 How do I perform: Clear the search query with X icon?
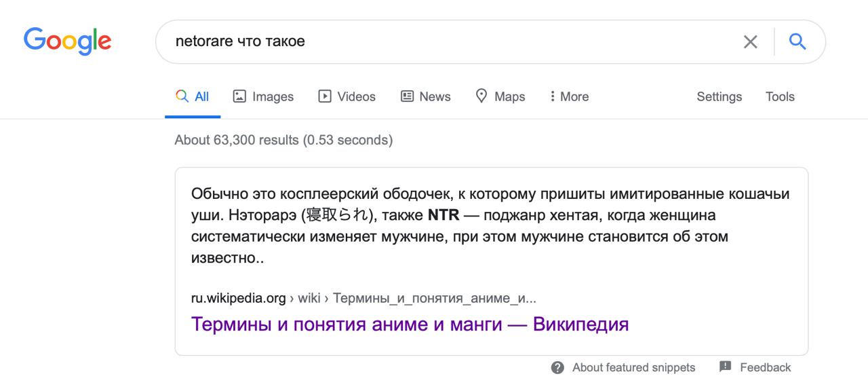tap(750, 42)
